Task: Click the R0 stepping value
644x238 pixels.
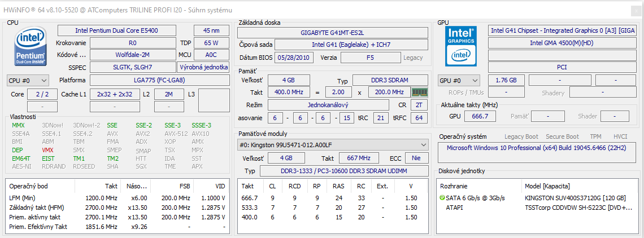Action: tap(133, 43)
